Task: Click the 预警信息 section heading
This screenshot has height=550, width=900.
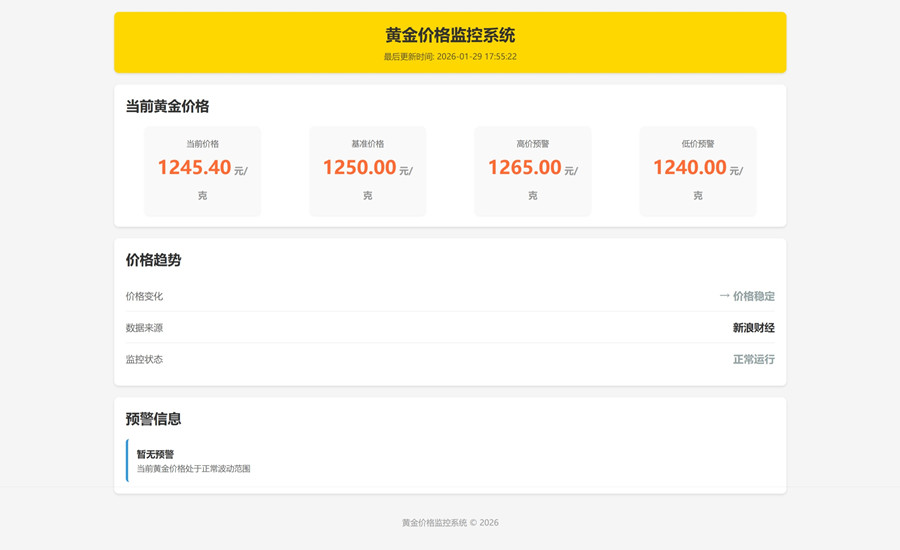Action: point(153,419)
